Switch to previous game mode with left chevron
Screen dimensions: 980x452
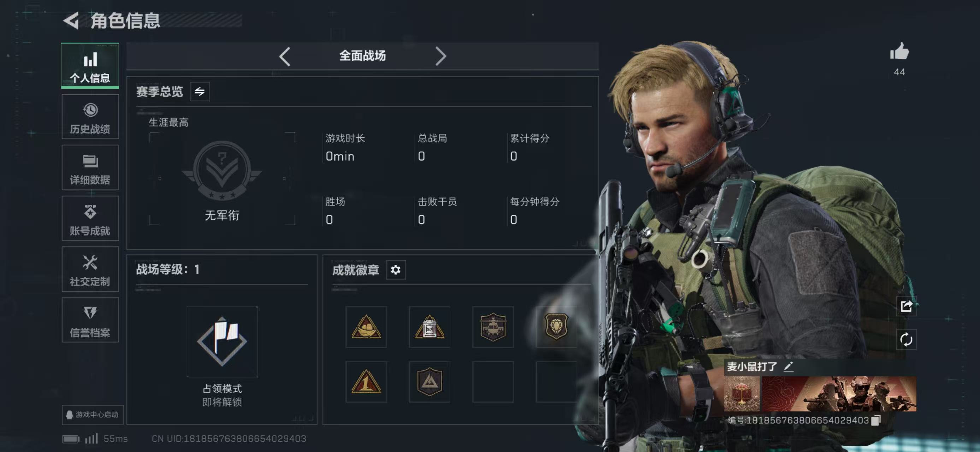click(x=284, y=56)
